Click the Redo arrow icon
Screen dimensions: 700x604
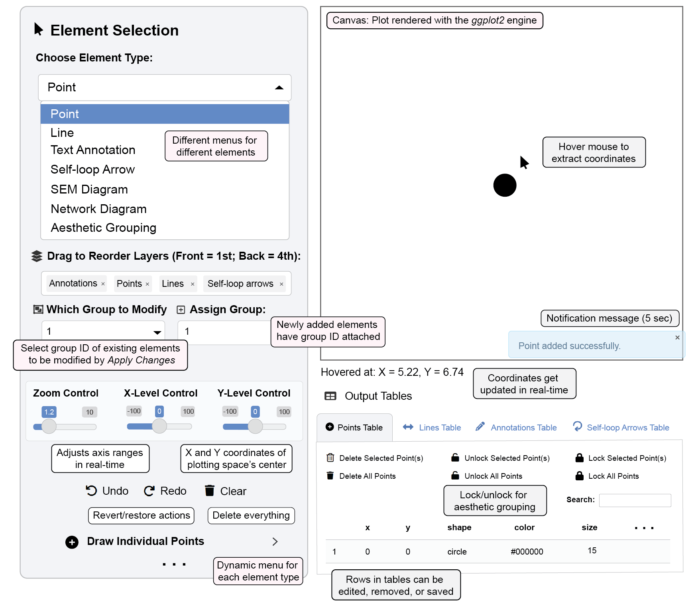tap(149, 491)
